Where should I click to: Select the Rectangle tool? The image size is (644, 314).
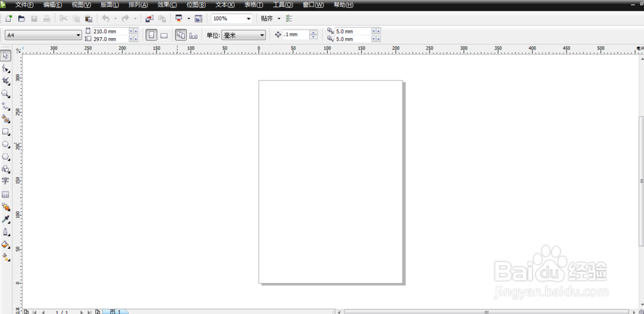pyautogui.click(x=6, y=132)
